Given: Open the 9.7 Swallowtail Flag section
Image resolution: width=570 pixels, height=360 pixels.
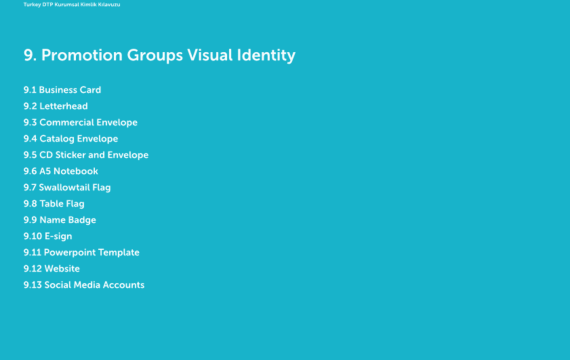Looking at the screenshot, I should pos(67,188).
